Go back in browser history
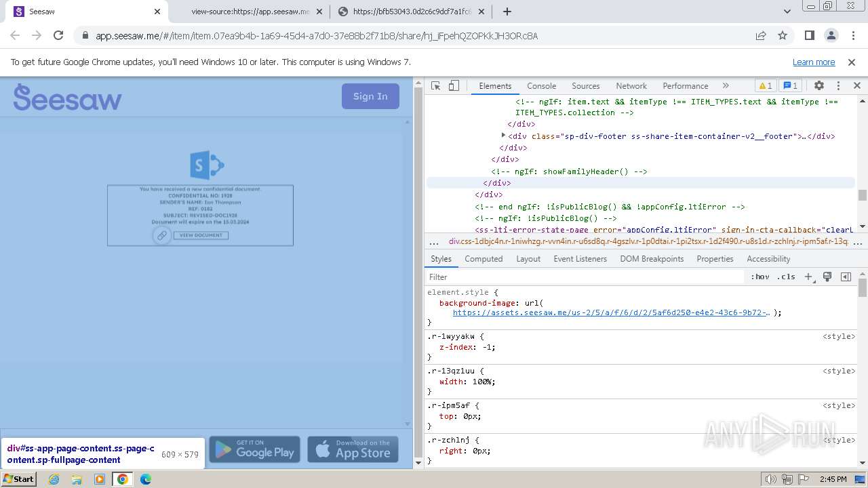This screenshot has height=488, width=868. (x=15, y=35)
